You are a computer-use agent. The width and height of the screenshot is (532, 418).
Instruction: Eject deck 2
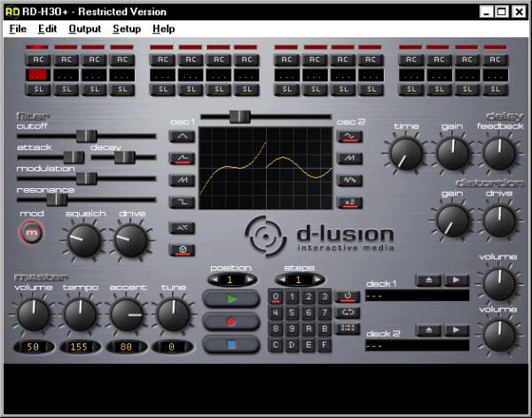[429, 330]
